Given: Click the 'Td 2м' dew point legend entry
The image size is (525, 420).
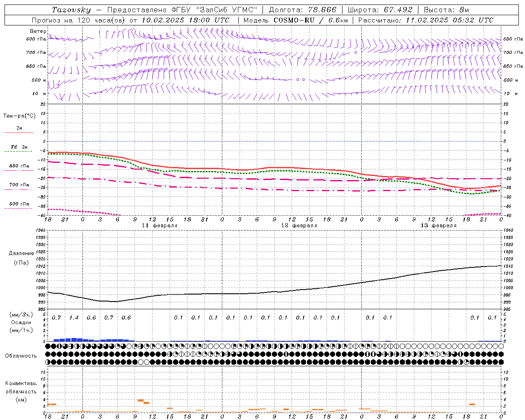Looking at the screenshot, I should coord(19,147).
